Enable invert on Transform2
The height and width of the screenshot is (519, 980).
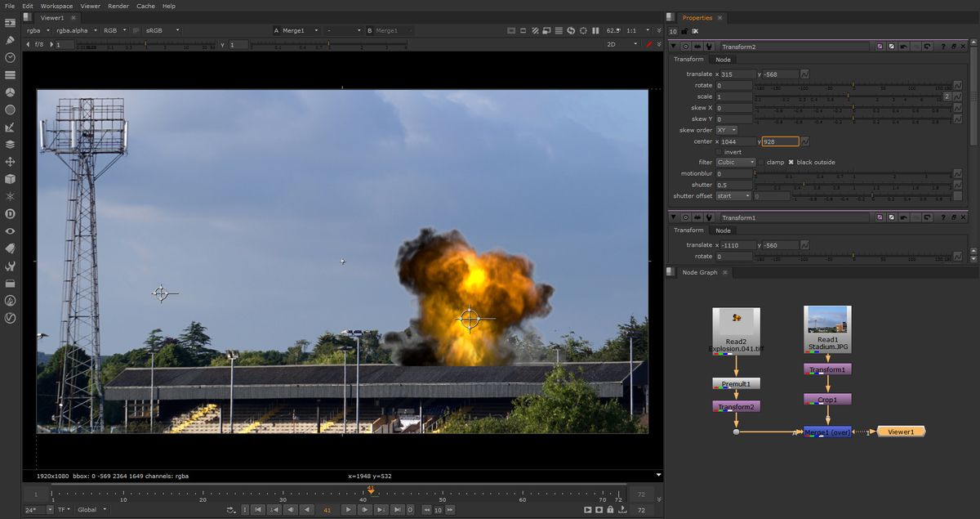point(719,152)
